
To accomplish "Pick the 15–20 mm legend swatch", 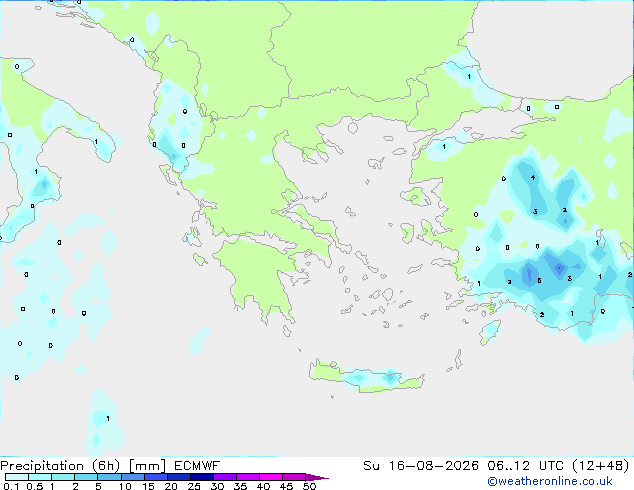I will tap(156, 477).
